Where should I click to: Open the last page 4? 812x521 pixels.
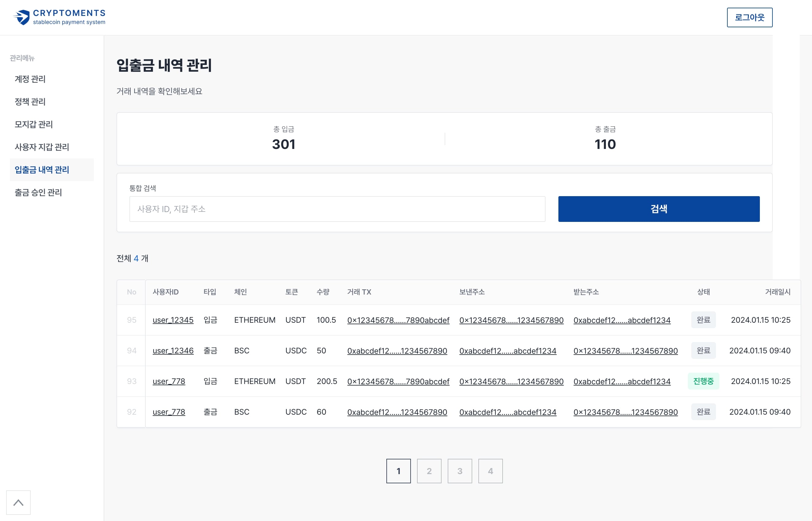(490, 471)
